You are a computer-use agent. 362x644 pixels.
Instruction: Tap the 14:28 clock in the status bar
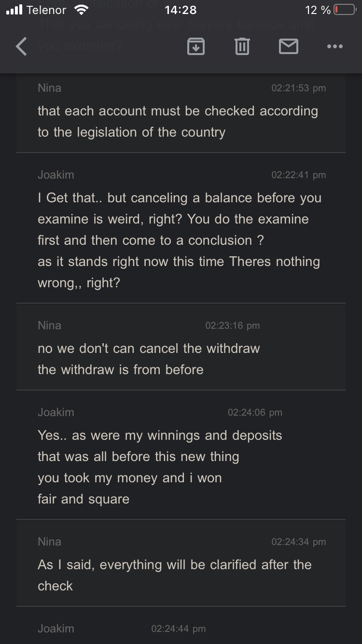click(x=181, y=10)
